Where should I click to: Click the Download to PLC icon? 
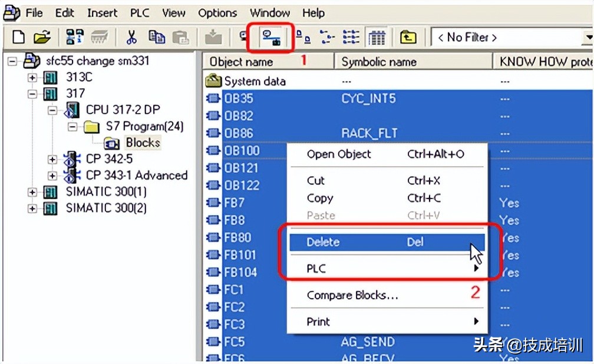pyautogui.click(x=213, y=37)
